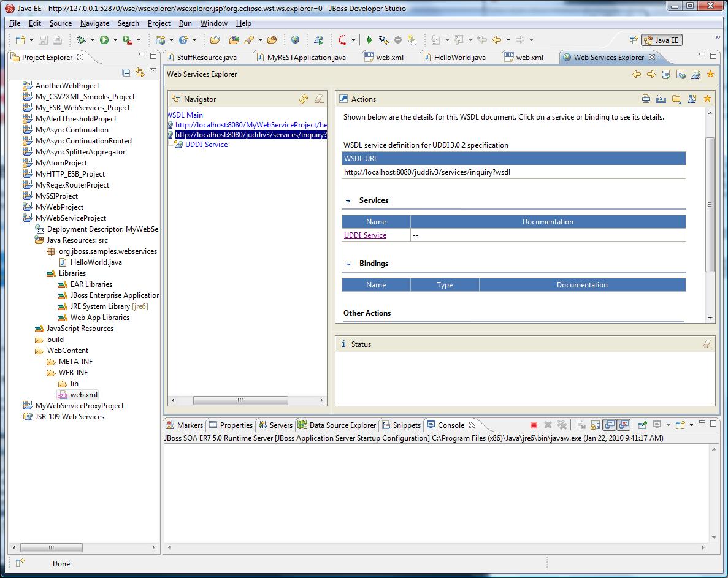Click the Debug bug icon in the toolbar
The width and height of the screenshot is (728, 578).
pyautogui.click(x=81, y=40)
